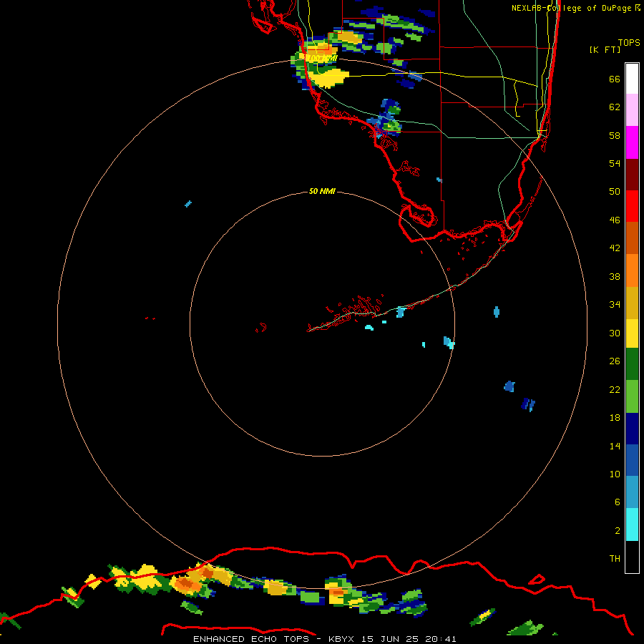Click the legend value 22
Viewport: 644px width, 644px height.
point(615,389)
